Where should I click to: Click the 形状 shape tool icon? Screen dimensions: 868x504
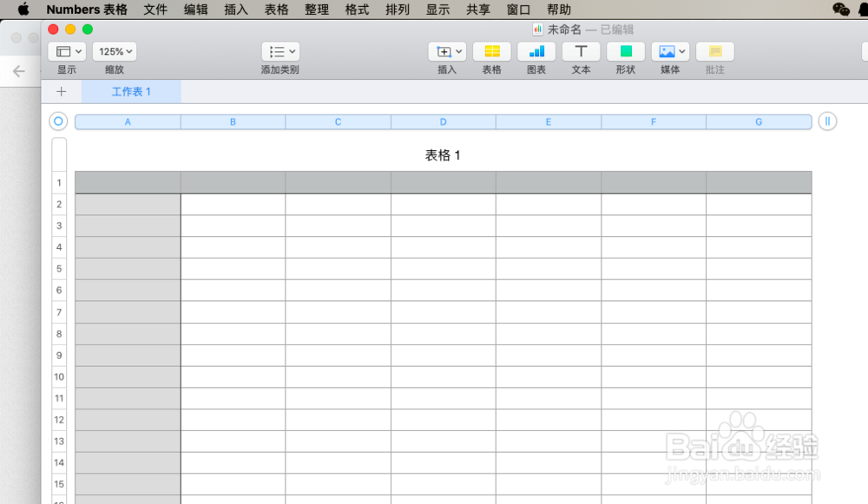pos(625,52)
